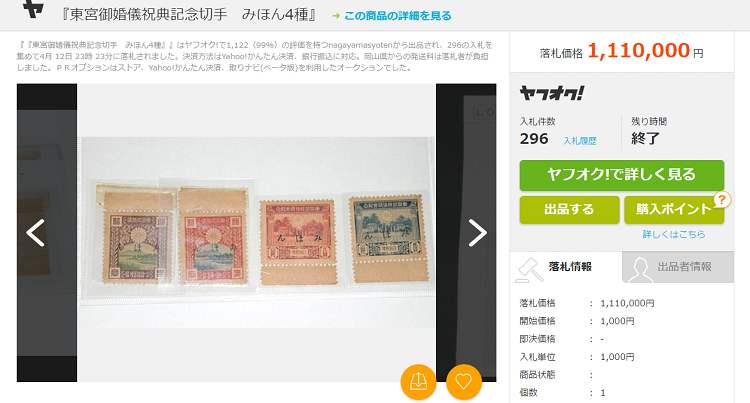Click the orange share tray icon
Image resolution: width=750 pixels, height=403 pixels.
[419, 381]
